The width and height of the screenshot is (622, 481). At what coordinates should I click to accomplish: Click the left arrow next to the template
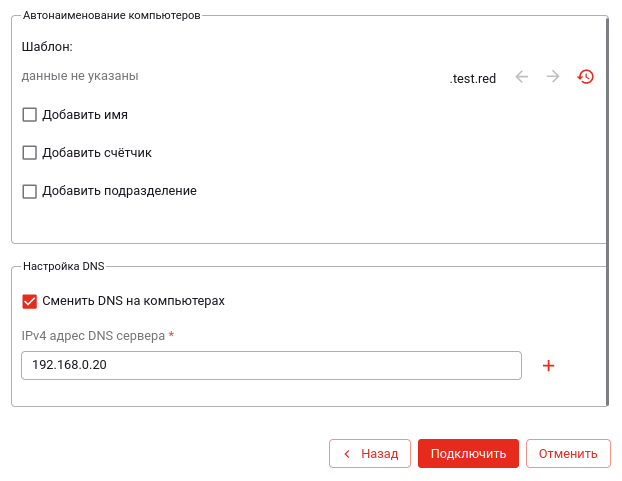tap(521, 77)
